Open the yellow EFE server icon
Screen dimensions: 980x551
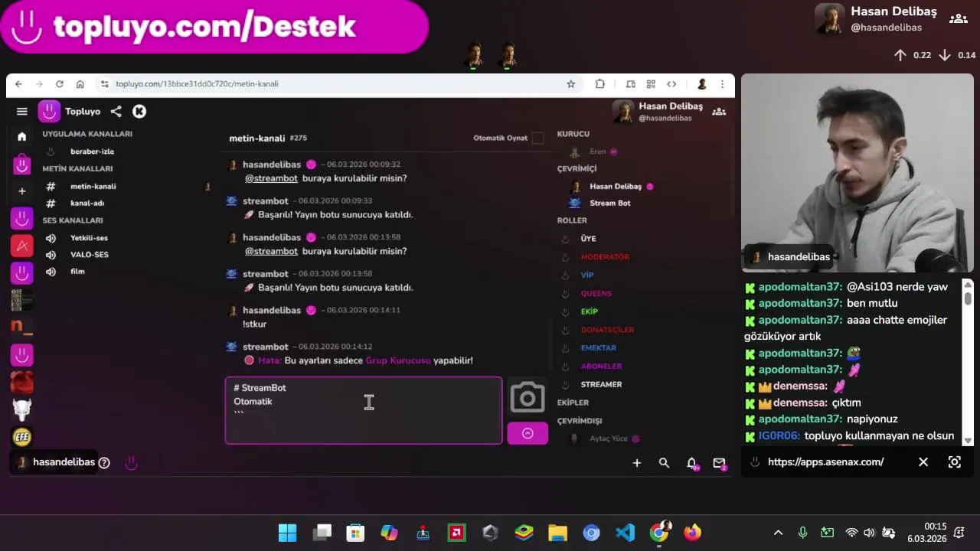click(22, 437)
